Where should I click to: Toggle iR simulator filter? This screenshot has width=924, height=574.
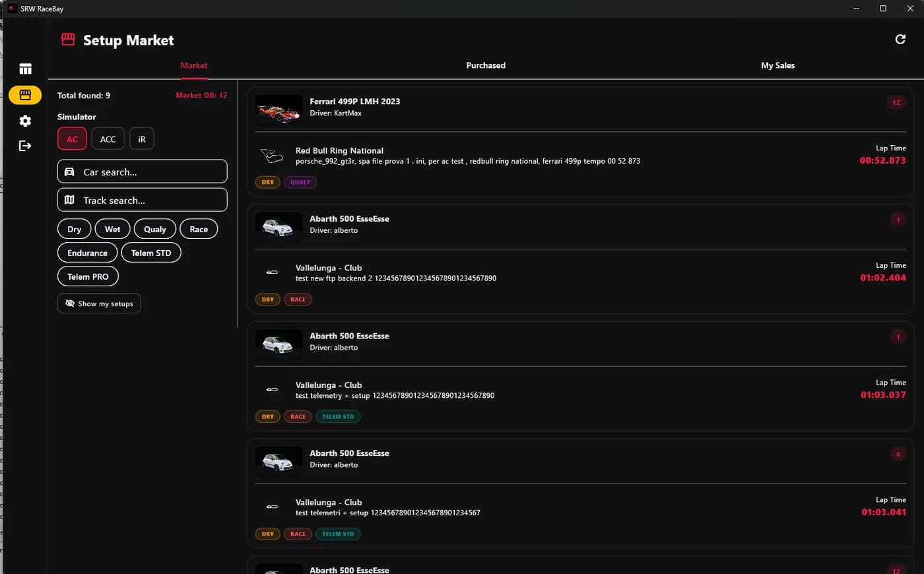click(141, 139)
